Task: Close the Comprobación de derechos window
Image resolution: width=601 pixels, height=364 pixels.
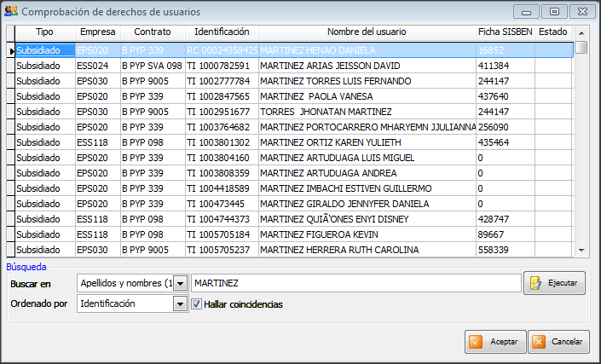Action: 582,11
